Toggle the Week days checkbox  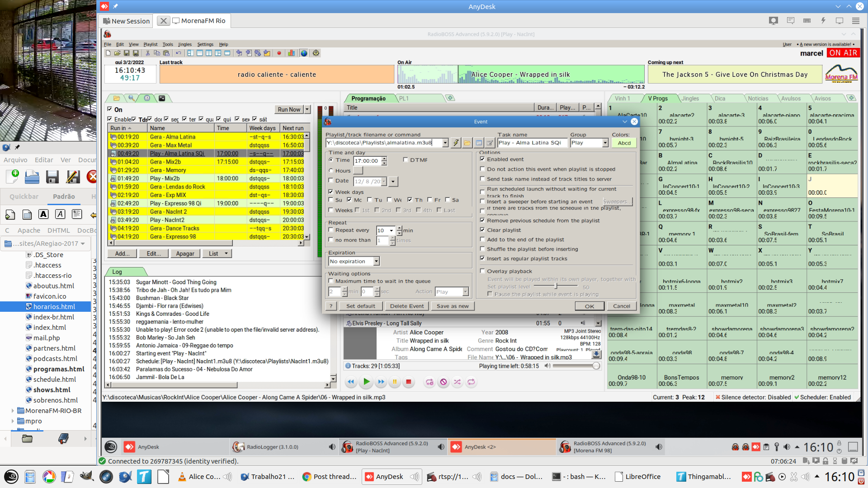331,192
